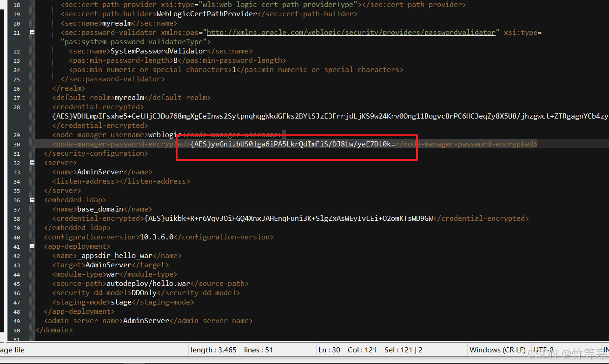Click the weblogic node-manager username value
The image size is (609, 364).
[x=165, y=135]
